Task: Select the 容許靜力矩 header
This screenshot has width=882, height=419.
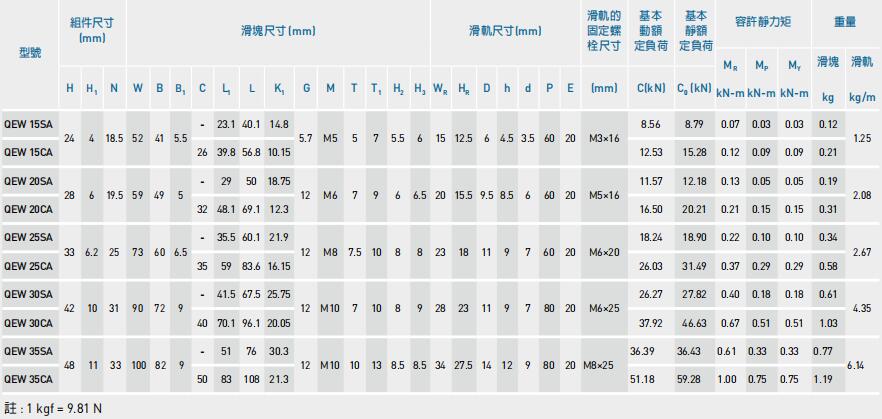Action: (x=763, y=20)
